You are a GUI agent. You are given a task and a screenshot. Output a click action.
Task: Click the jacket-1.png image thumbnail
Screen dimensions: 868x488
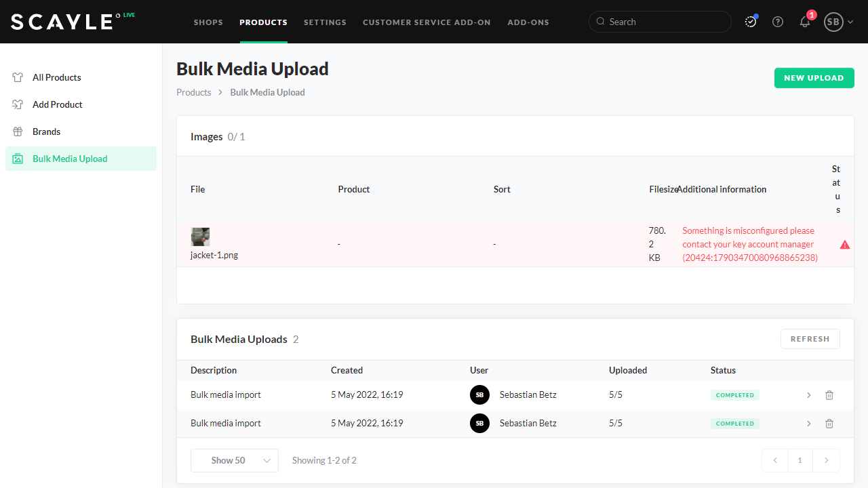[200, 237]
